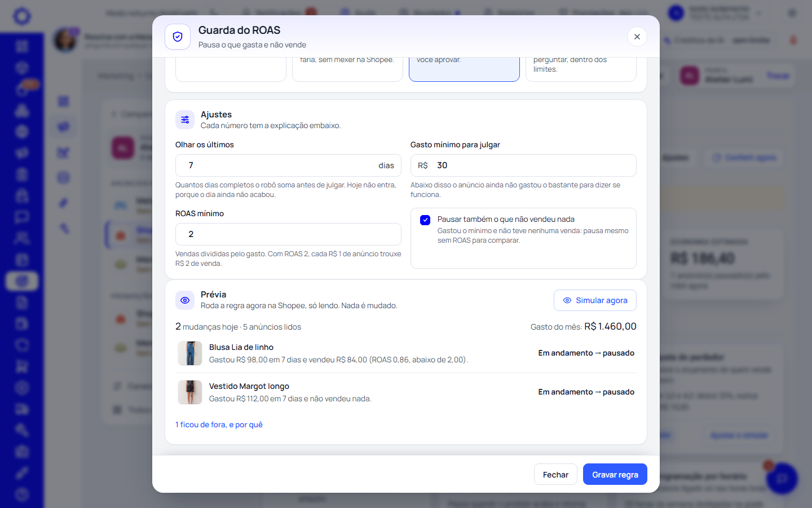The image size is (812, 508).
Task: Click the 'Guarda do ROAS' dialog title
Action: pos(239,30)
